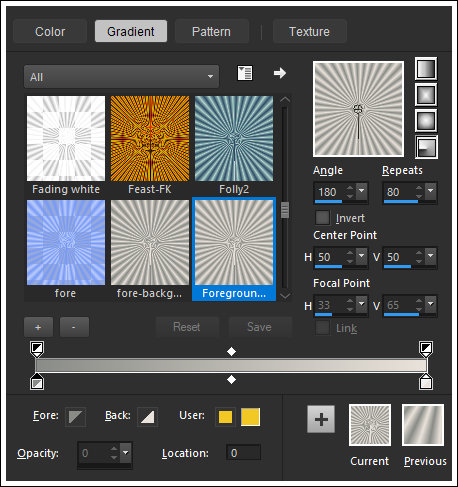Click the Fore color marker icon
Image resolution: width=458 pixels, height=487 pixels.
[x=76, y=417]
